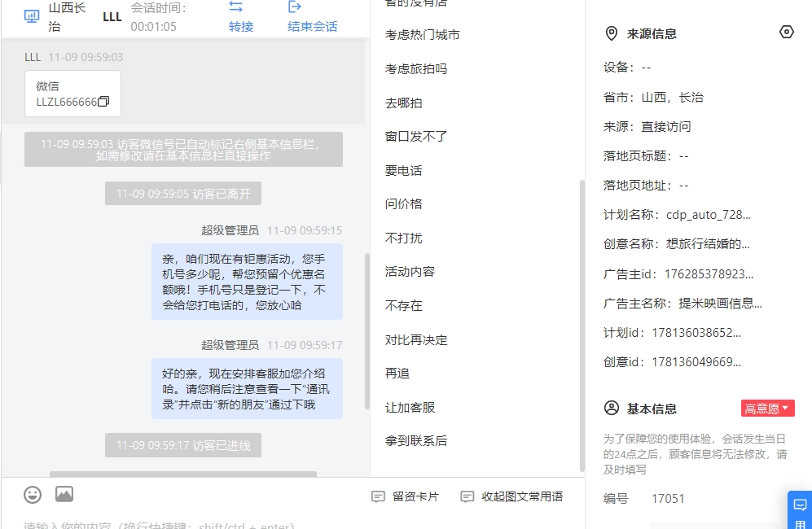Click the admin message about 钜惠活动
This screenshot has height=529, width=812.
(247, 282)
